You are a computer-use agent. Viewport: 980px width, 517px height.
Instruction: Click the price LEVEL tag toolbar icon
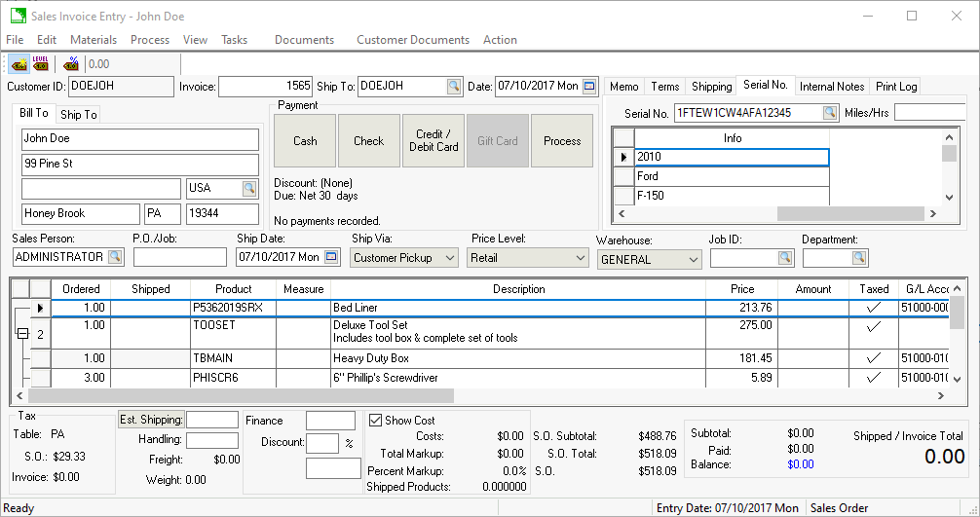pos(41,64)
